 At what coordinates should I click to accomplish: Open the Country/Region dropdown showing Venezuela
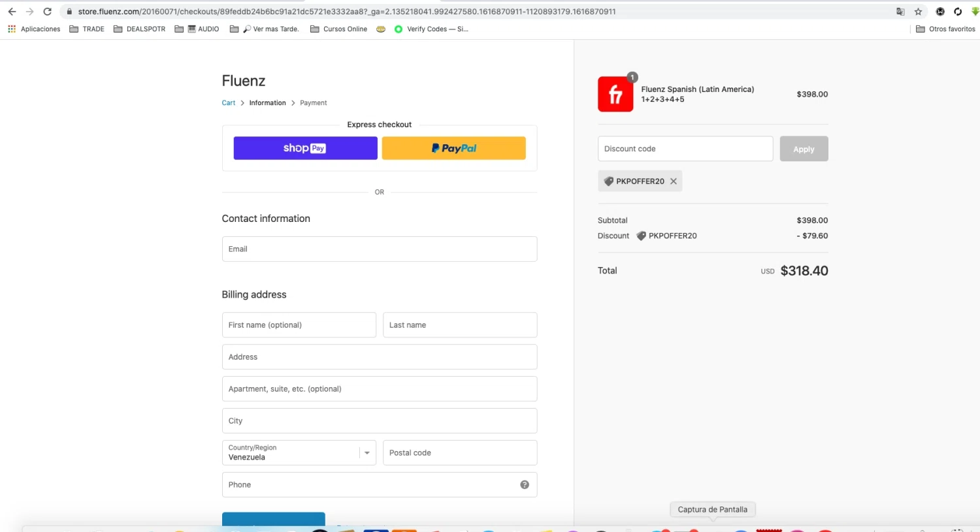pyautogui.click(x=299, y=453)
